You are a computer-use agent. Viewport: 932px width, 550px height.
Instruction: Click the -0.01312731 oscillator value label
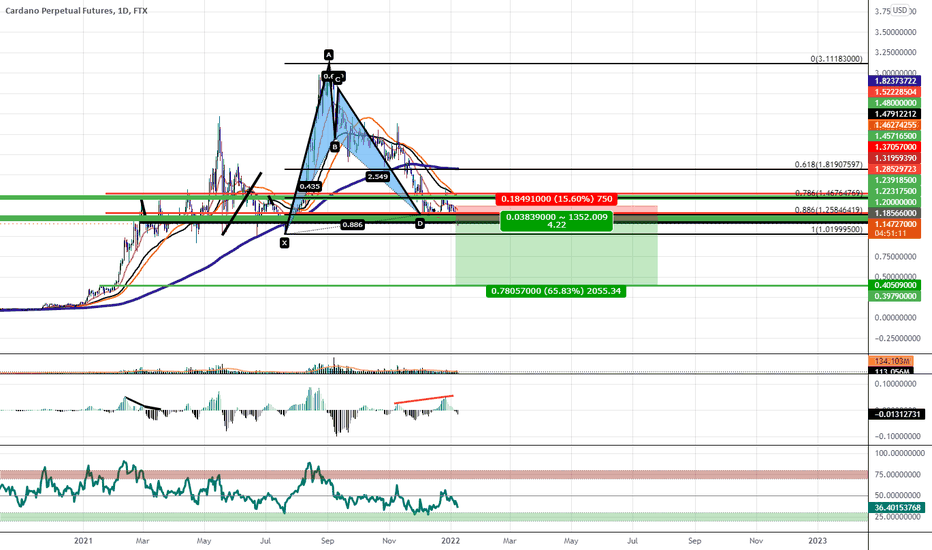[896, 414]
